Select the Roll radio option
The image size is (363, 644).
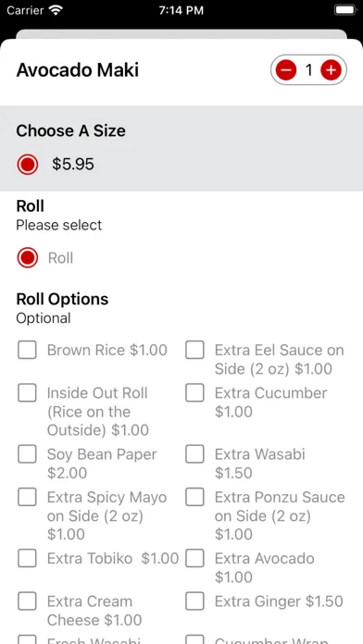(28, 258)
